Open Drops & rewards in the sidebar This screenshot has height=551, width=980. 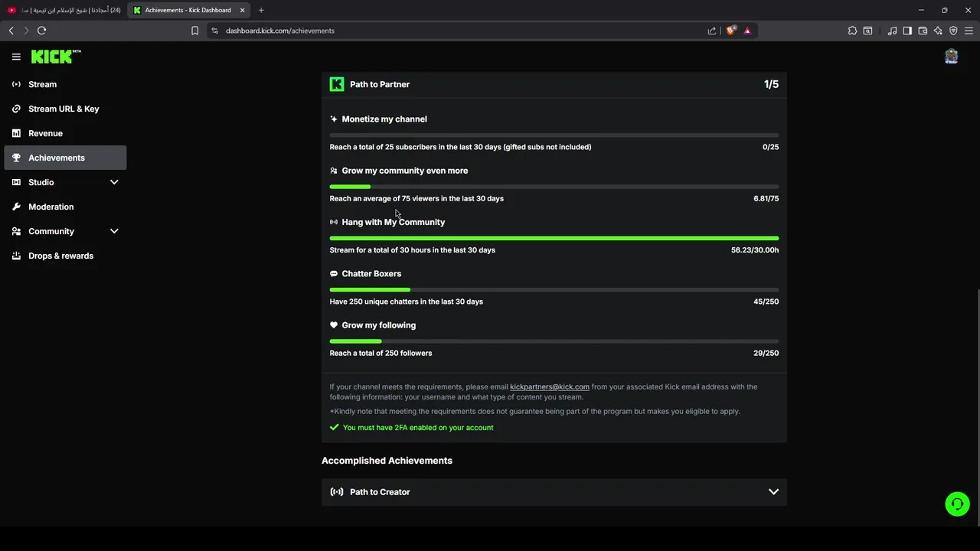(x=60, y=256)
